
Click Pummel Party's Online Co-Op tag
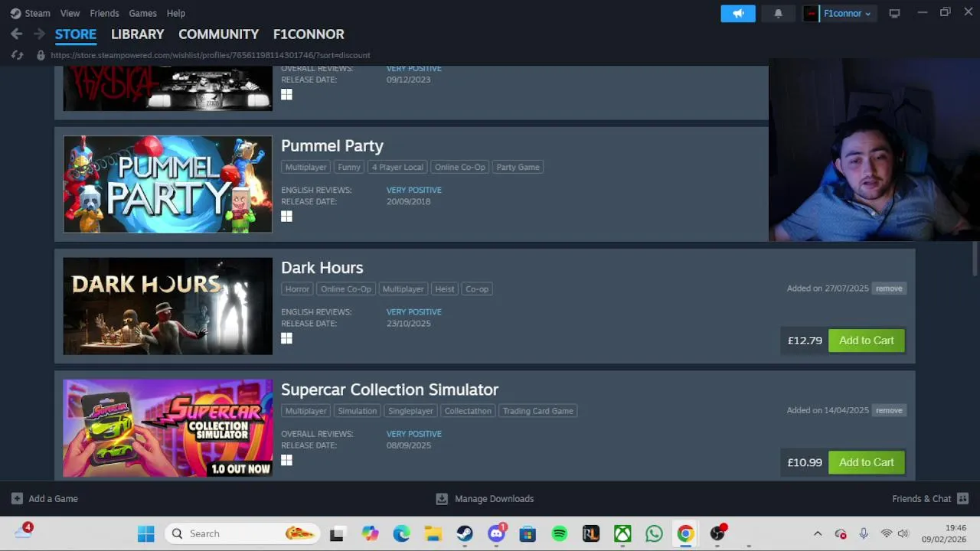coord(460,167)
